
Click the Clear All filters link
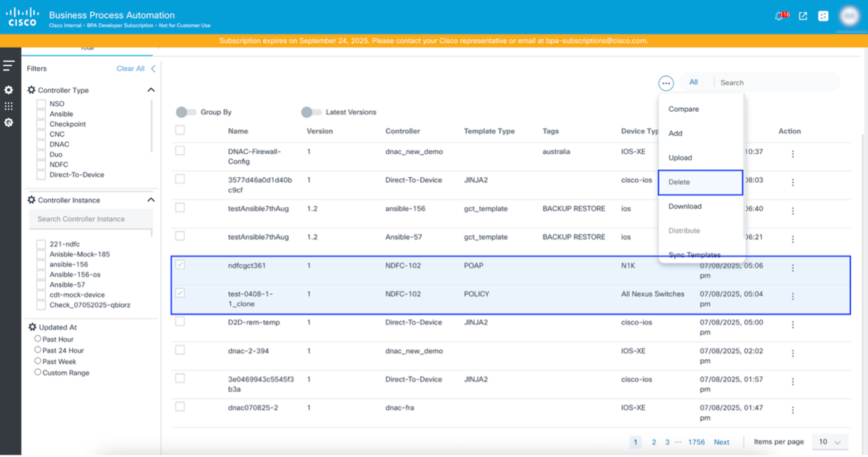coord(130,69)
